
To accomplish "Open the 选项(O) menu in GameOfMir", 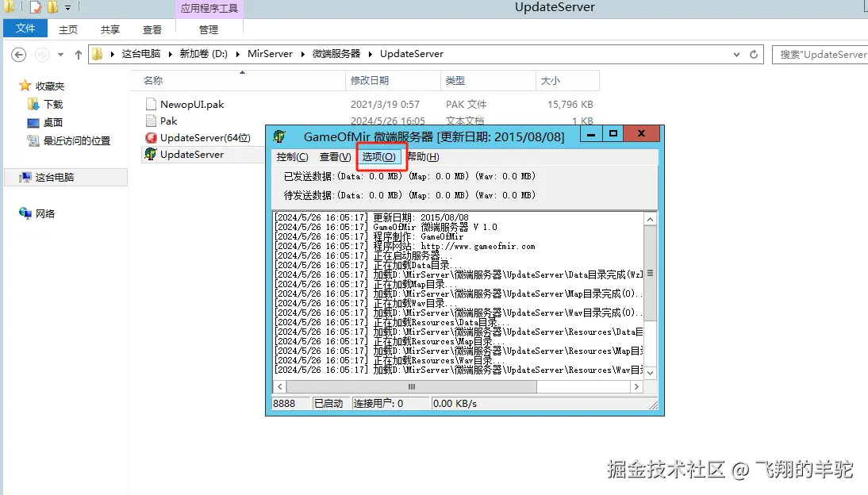I will click(379, 157).
